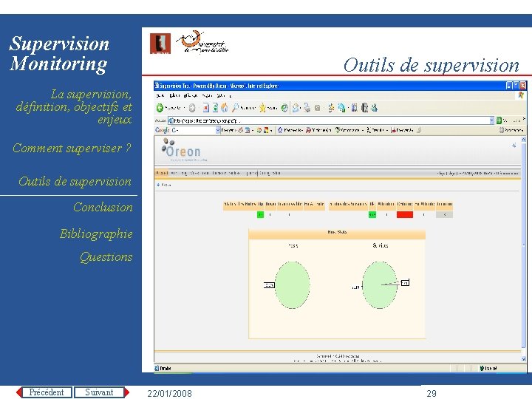Go to 'Comment superviser ?' section

pos(72,148)
